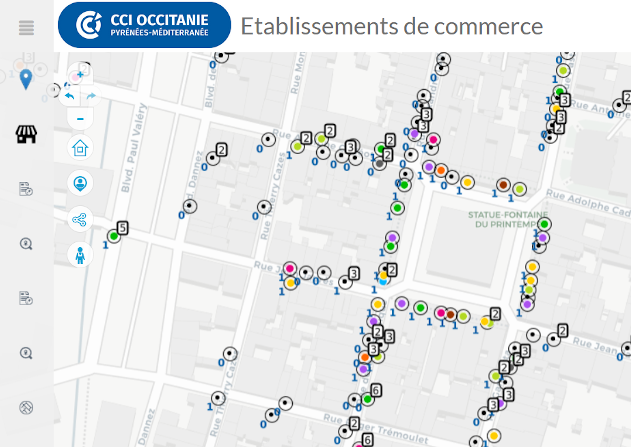
Task: Open the hamburger menu
Action: click(26, 28)
